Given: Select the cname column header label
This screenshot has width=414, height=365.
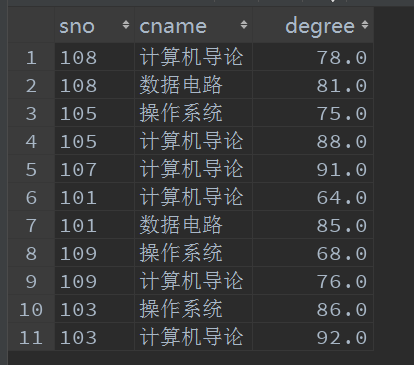Looking at the screenshot, I should point(173,26).
